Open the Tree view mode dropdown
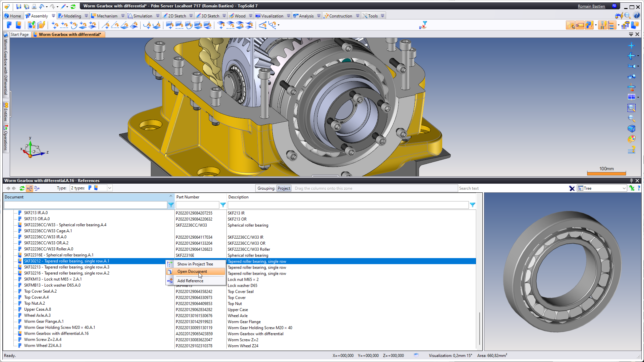The image size is (644, 362). [x=624, y=188]
